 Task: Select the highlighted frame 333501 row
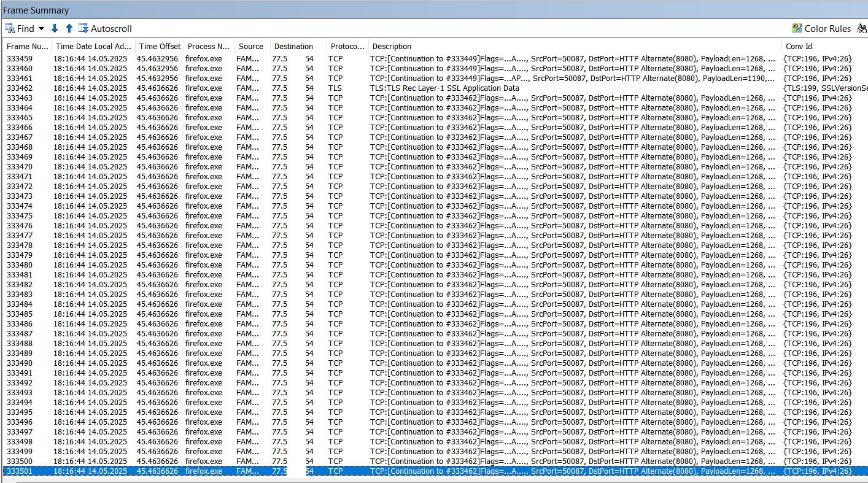435,471
